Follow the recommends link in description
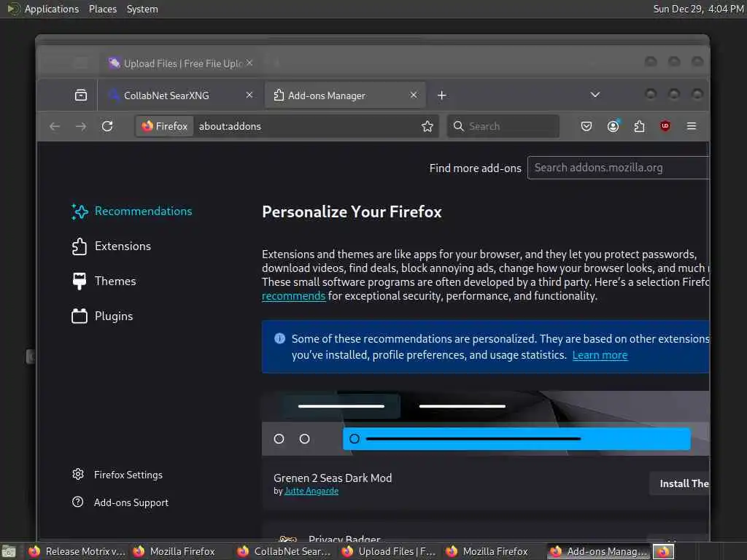 click(x=293, y=296)
